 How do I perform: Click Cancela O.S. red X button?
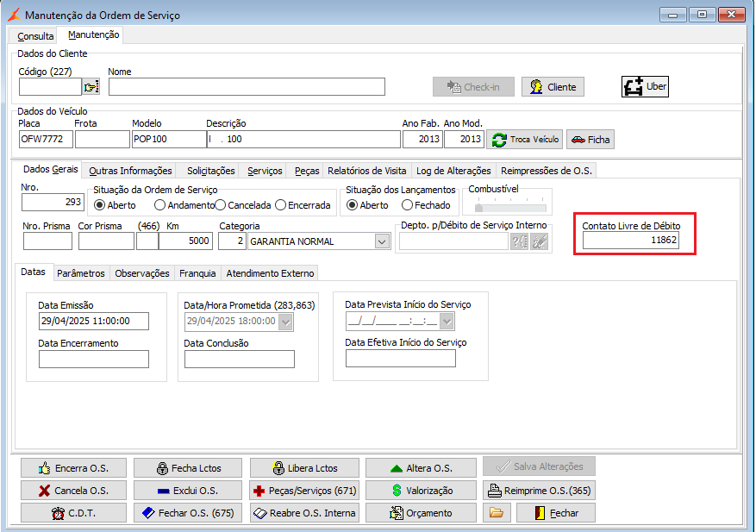point(73,491)
